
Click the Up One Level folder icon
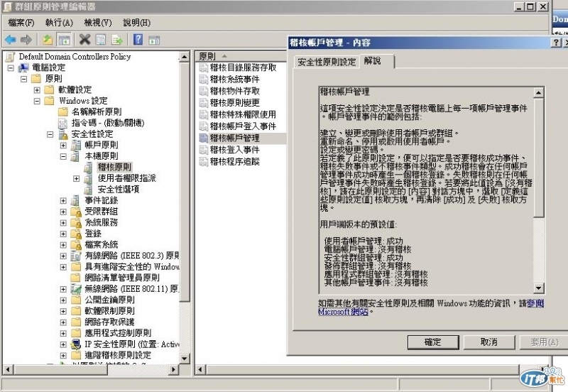click(x=47, y=40)
